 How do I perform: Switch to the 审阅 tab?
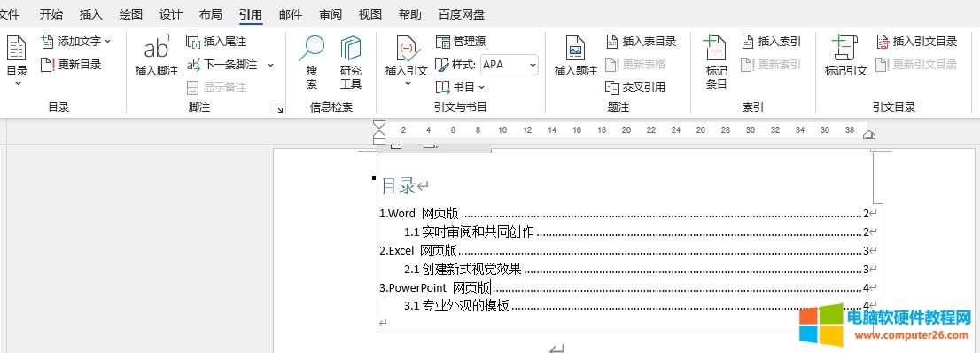point(330,14)
